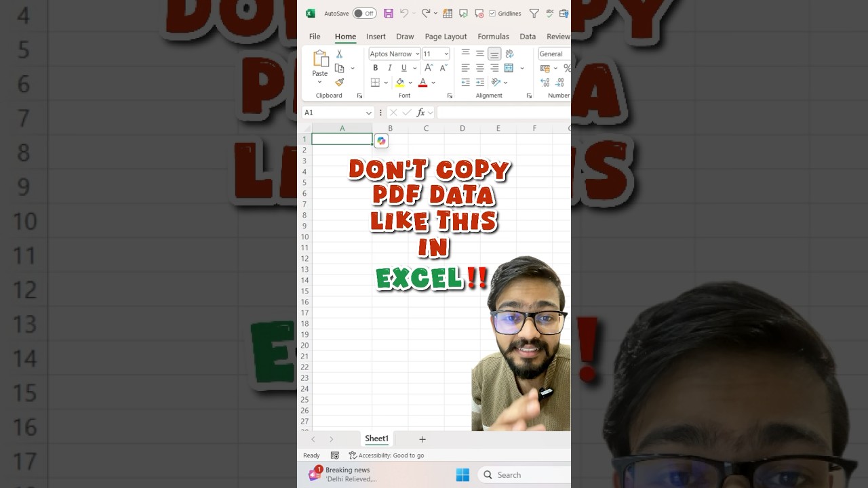Switch to the Insert tab
The height and width of the screenshot is (488, 868).
click(376, 37)
